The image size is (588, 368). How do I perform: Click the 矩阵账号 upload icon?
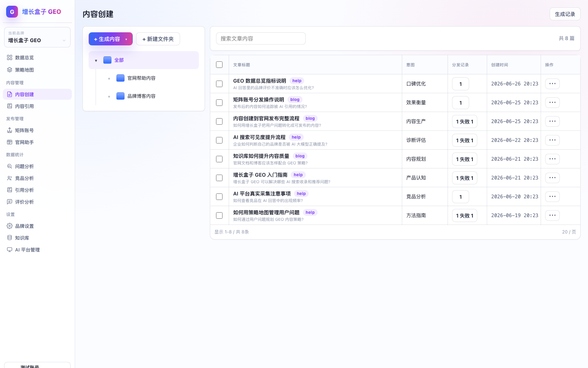pyautogui.click(x=9, y=130)
